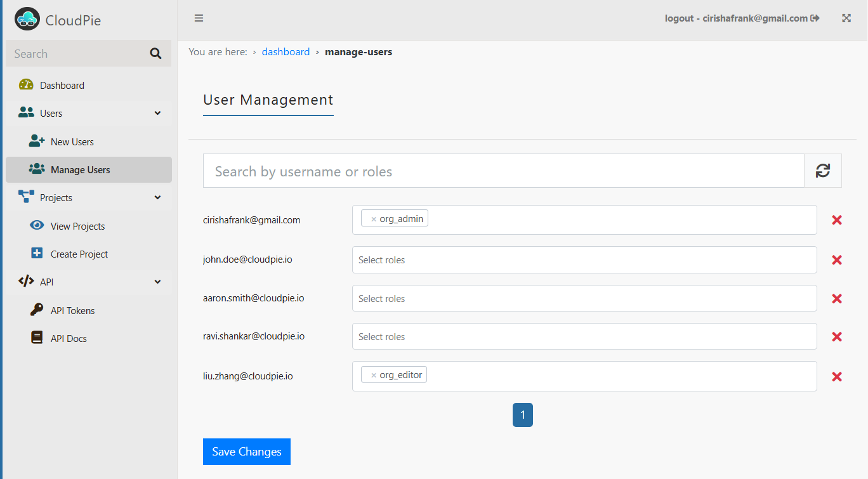Click the liu.zhang@cloudpie.io username text

[248, 376]
